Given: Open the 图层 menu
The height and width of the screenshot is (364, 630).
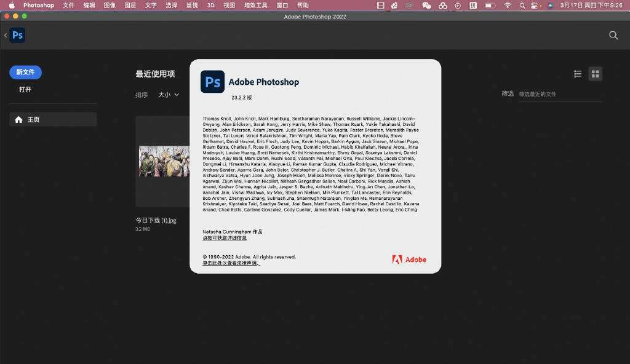Looking at the screenshot, I should click(130, 5).
